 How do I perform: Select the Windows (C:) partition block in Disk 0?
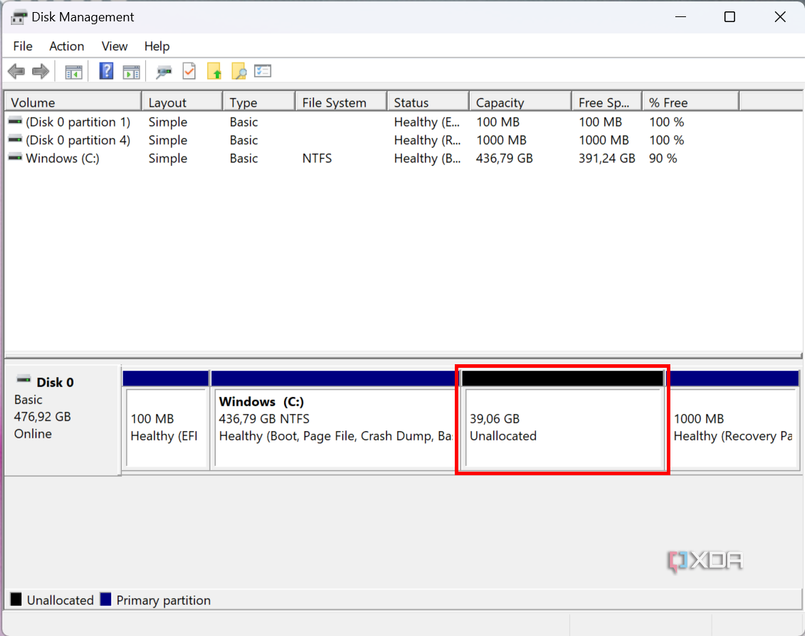click(x=334, y=419)
